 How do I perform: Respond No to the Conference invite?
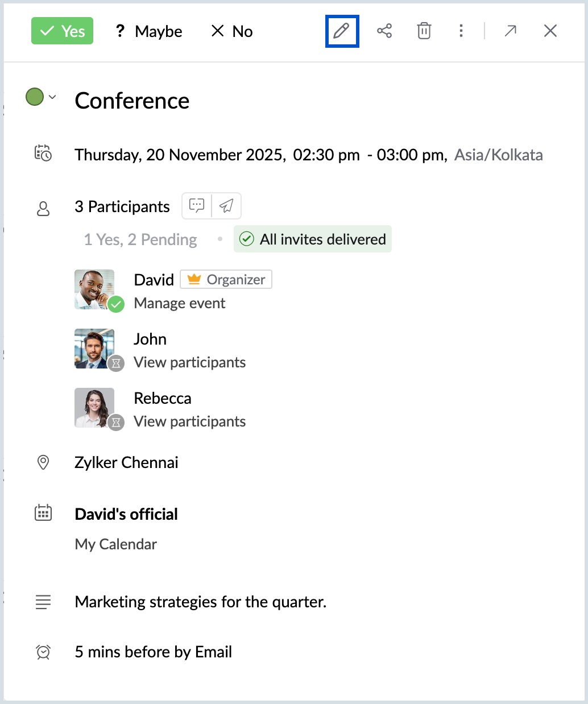click(x=232, y=31)
